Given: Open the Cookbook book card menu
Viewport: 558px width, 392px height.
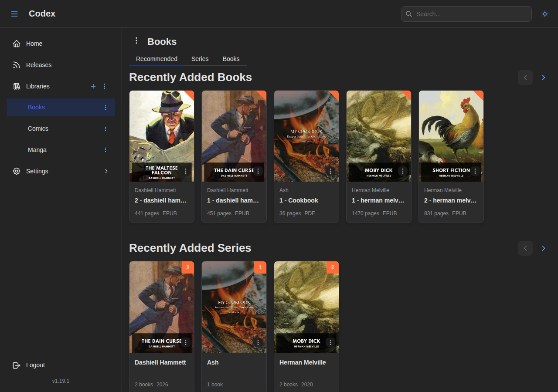Looking at the screenshot, I should (x=330, y=171).
